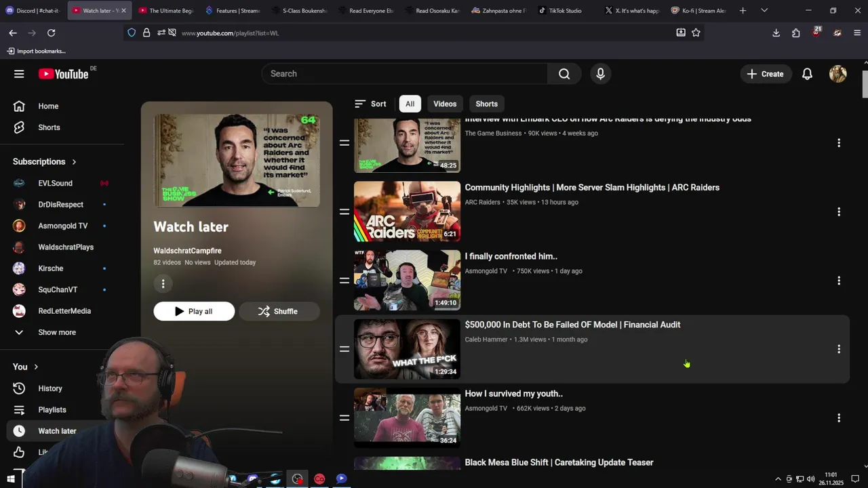
Task: Open the Sort dropdown
Action: (x=370, y=104)
